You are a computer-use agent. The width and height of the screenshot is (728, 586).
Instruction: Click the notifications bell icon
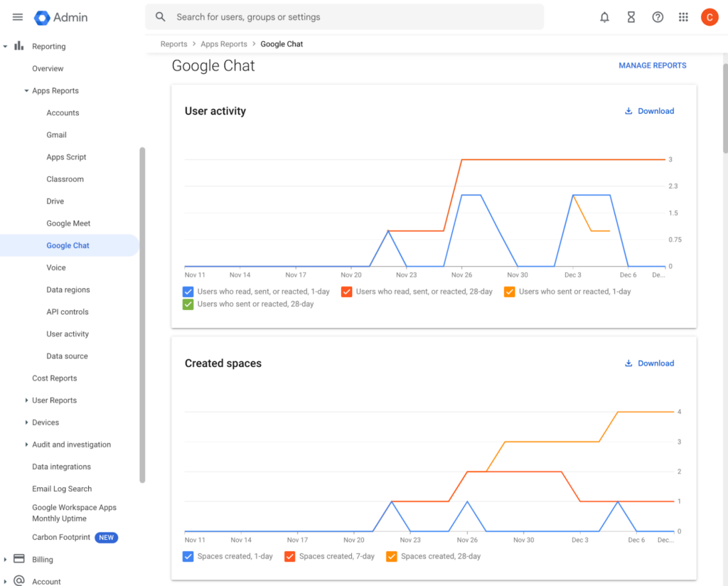[604, 17]
